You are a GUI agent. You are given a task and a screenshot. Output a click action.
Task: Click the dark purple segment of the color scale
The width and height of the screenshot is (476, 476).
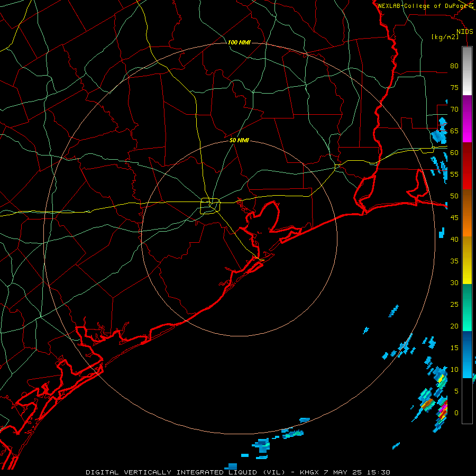[x=467, y=106]
